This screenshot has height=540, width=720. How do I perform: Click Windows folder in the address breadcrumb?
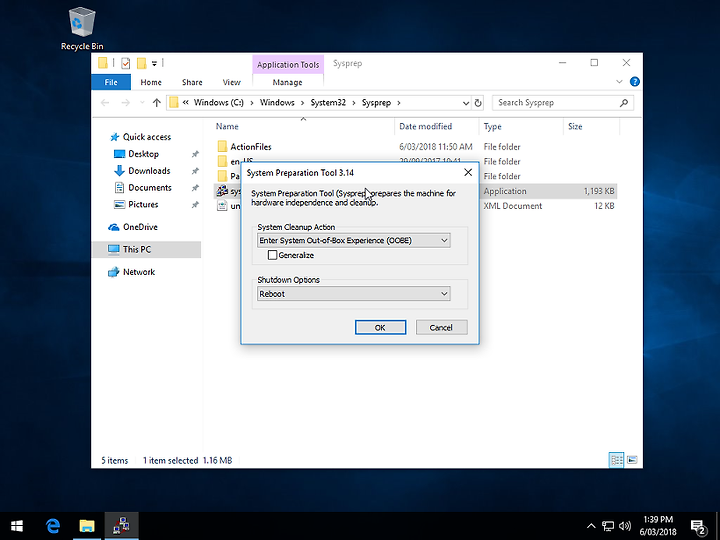pyautogui.click(x=277, y=102)
